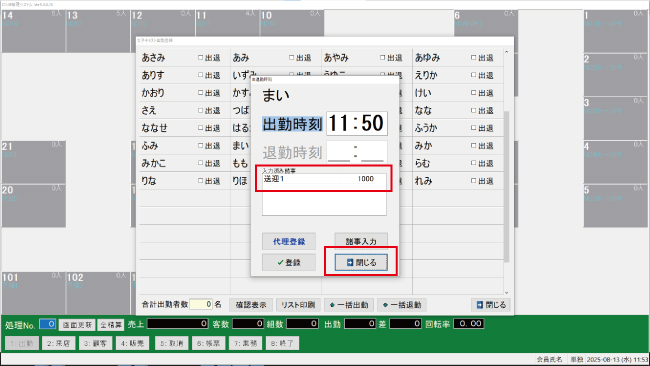
Task: Tick the 出退 checkbox for けい
Action: tap(473, 93)
